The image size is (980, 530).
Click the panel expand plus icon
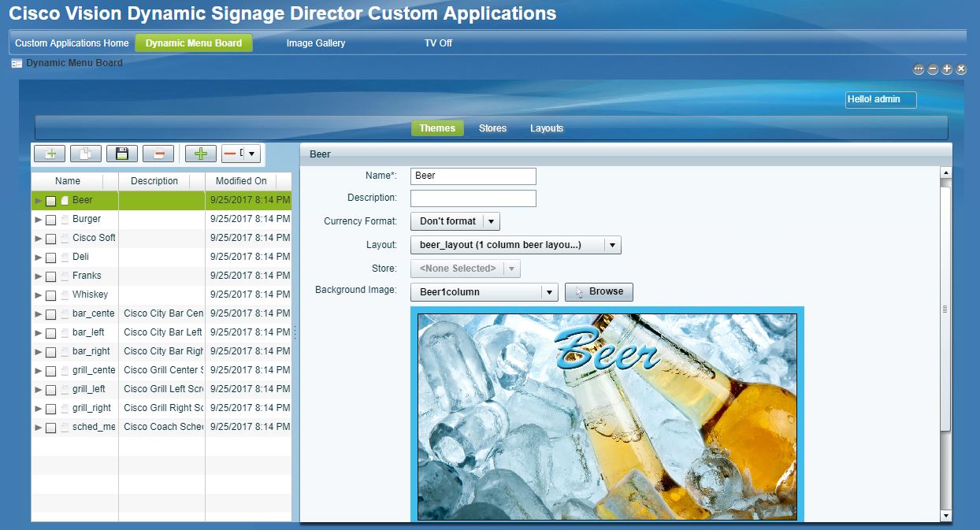tap(947, 69)
